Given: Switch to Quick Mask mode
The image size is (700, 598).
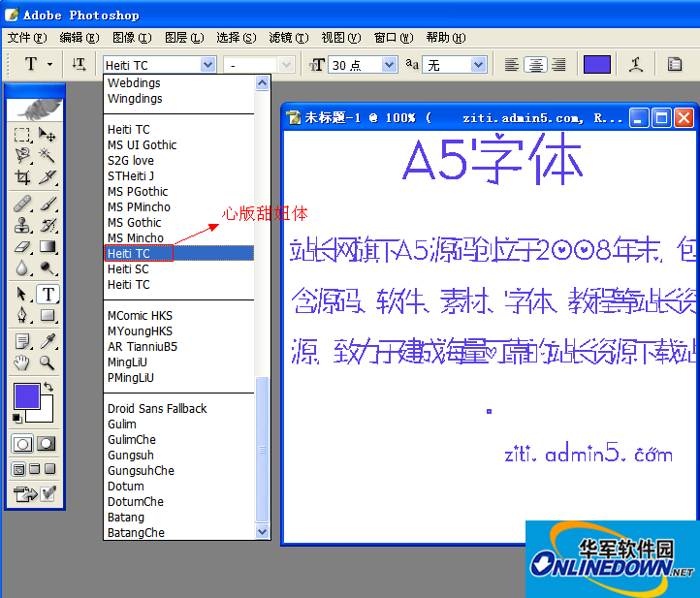Looking at the screenshot, I should (x=46, y=444).
